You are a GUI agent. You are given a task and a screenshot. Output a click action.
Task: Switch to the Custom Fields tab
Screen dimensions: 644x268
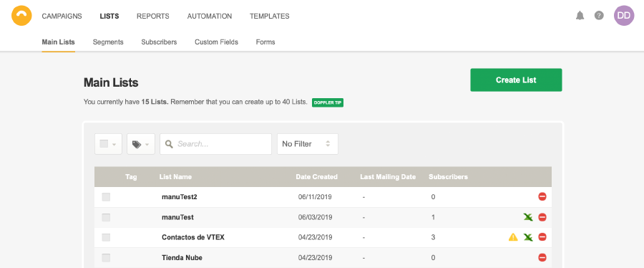(216, 42)
